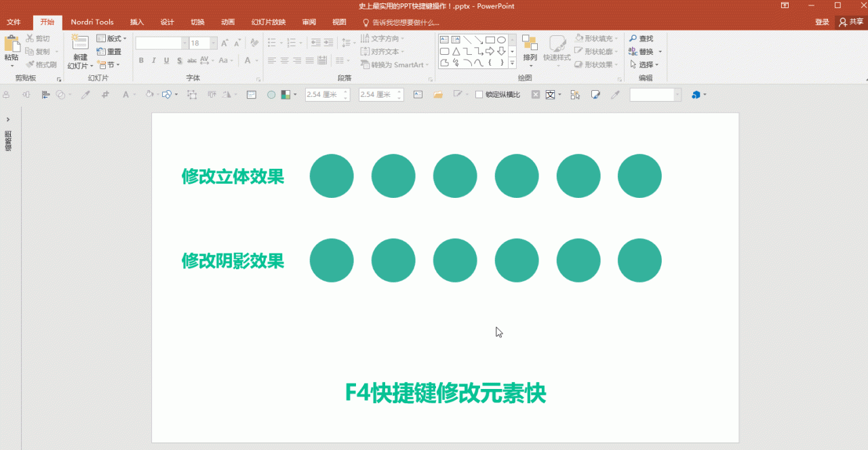This screenshot has width=868, height=450.
Task: Click the Sign in (登录) button
Action: click(822, 22)
